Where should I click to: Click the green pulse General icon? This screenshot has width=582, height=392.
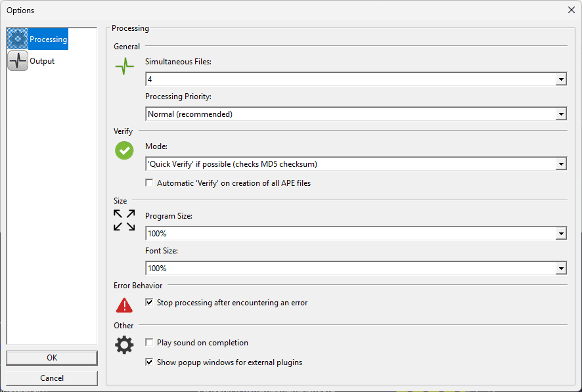coord(124,66)
